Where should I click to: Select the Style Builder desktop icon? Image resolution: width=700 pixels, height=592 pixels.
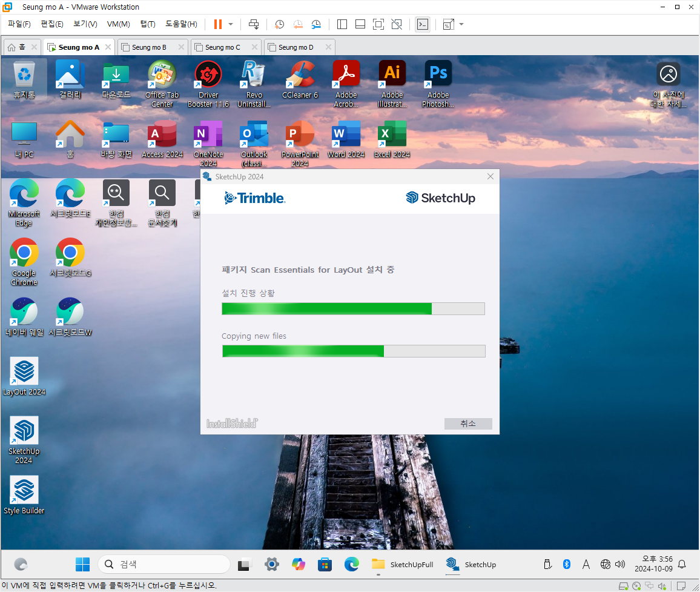click(24, 496)
